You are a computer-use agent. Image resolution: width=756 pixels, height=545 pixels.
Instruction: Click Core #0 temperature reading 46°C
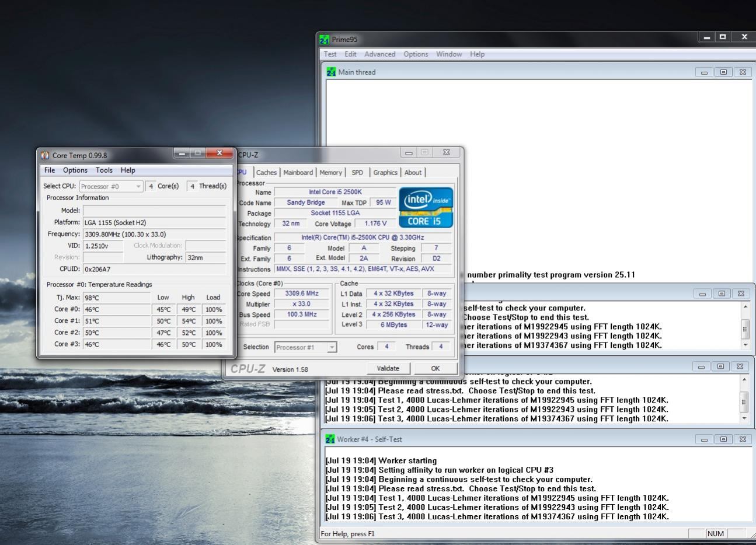(x=117, y=309)
